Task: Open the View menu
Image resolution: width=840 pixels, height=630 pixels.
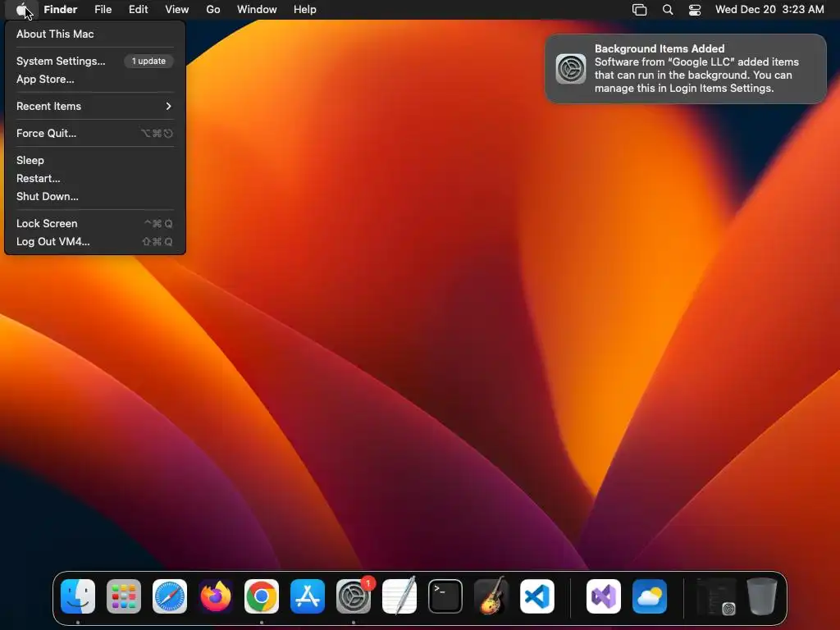Action: click(177, 10)
